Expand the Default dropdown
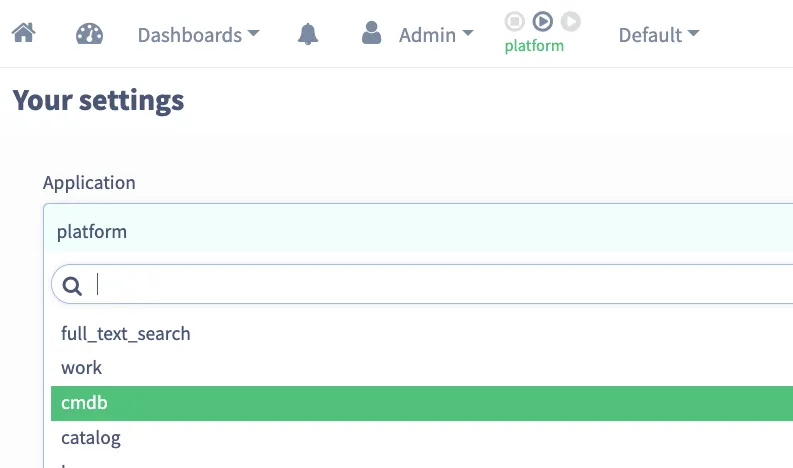The height and width of the screenshot is (468, 793). tap(658, 35)
